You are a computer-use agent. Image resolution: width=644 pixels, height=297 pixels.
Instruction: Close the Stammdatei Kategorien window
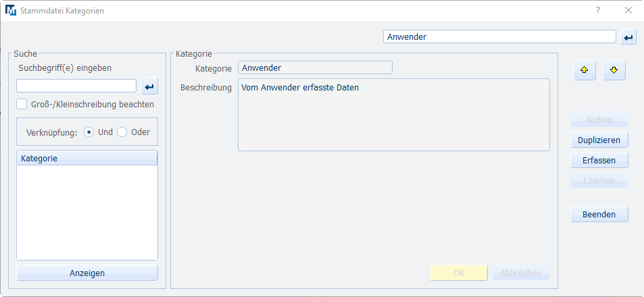coord(628,11)
